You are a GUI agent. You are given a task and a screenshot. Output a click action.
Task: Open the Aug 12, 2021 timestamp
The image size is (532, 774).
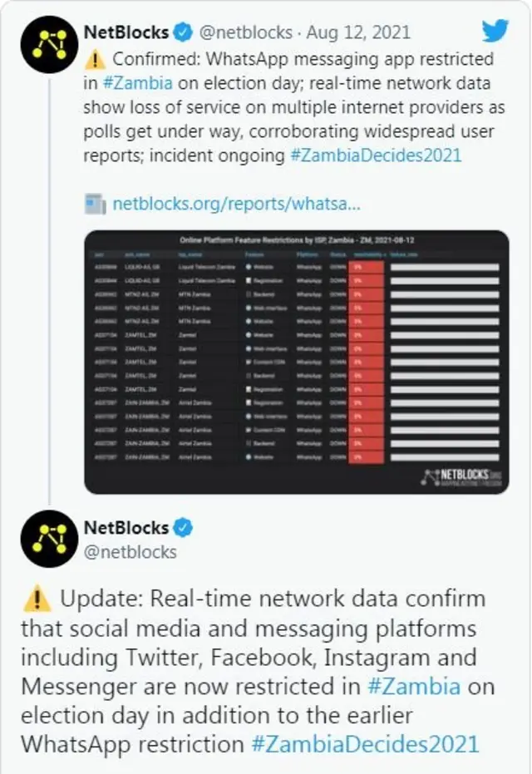pos(358,33)
